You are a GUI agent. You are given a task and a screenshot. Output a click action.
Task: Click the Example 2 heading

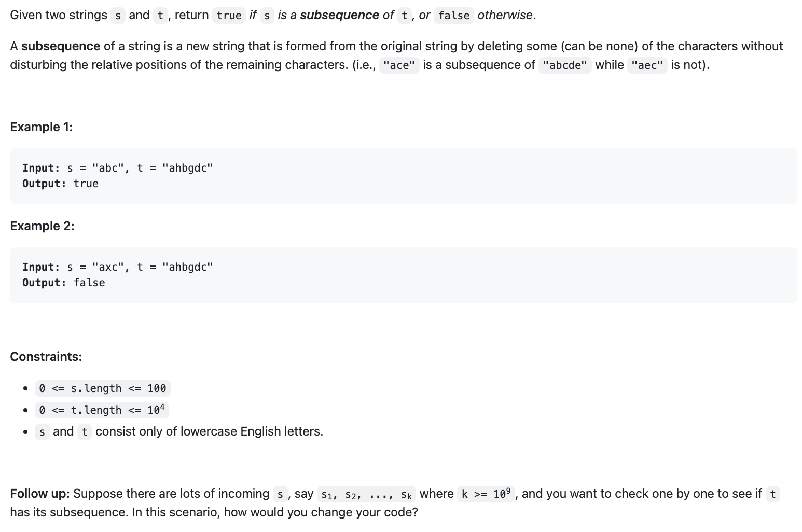pos(42,226)
